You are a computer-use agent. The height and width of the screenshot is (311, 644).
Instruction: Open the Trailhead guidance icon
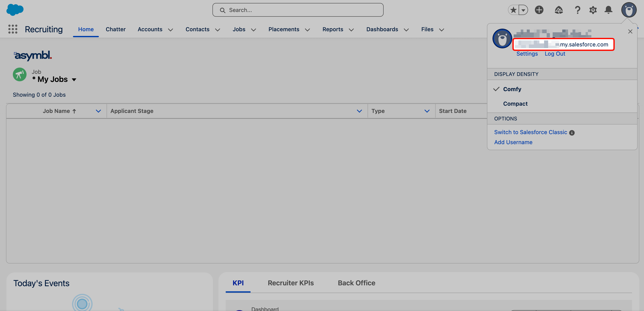point(558,10)
